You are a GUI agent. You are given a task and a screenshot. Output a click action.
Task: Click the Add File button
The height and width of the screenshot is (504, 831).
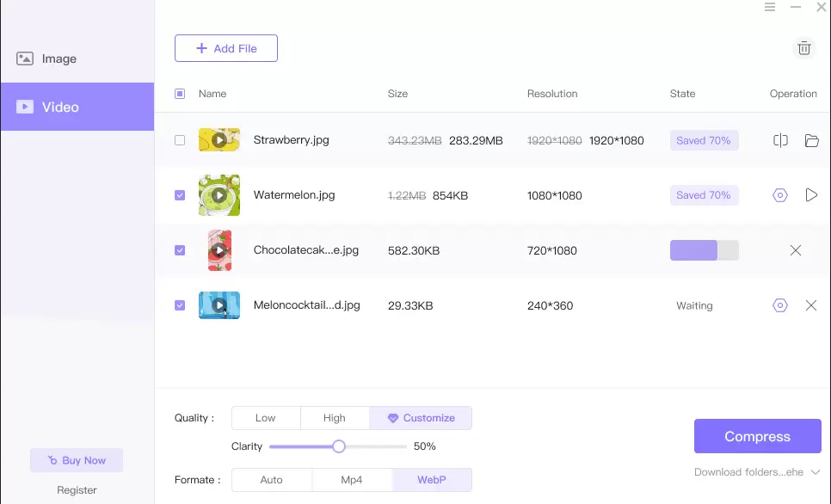[x=226, y=48]
